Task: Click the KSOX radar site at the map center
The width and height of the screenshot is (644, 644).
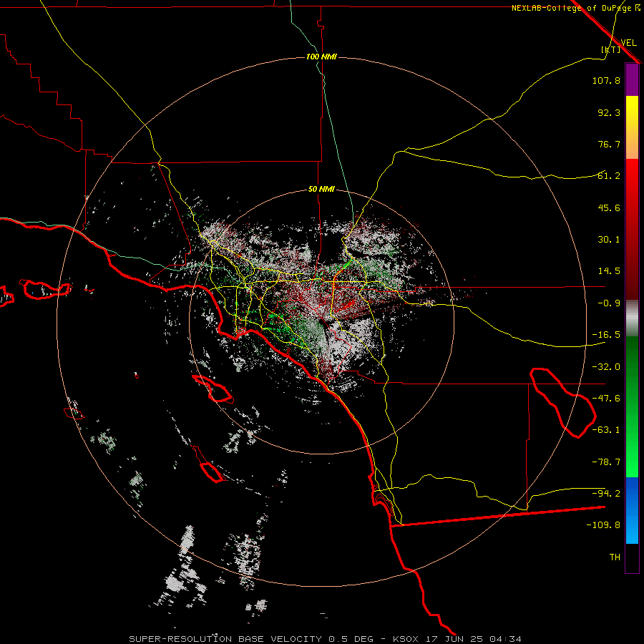Action: (321, 321)
